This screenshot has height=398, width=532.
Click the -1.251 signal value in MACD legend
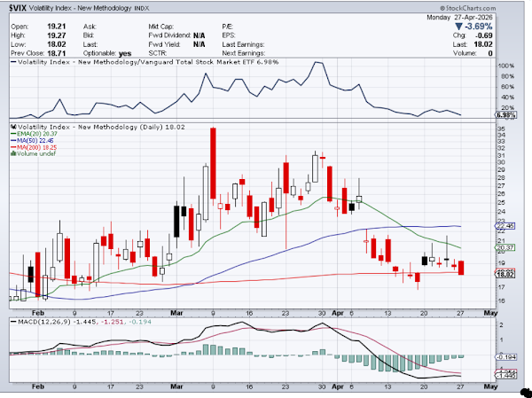[110, 322]
